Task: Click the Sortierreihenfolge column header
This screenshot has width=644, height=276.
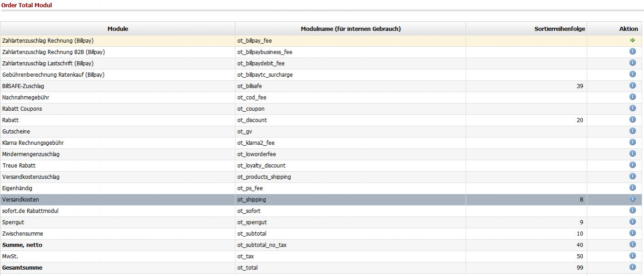Action: [560, 29]
